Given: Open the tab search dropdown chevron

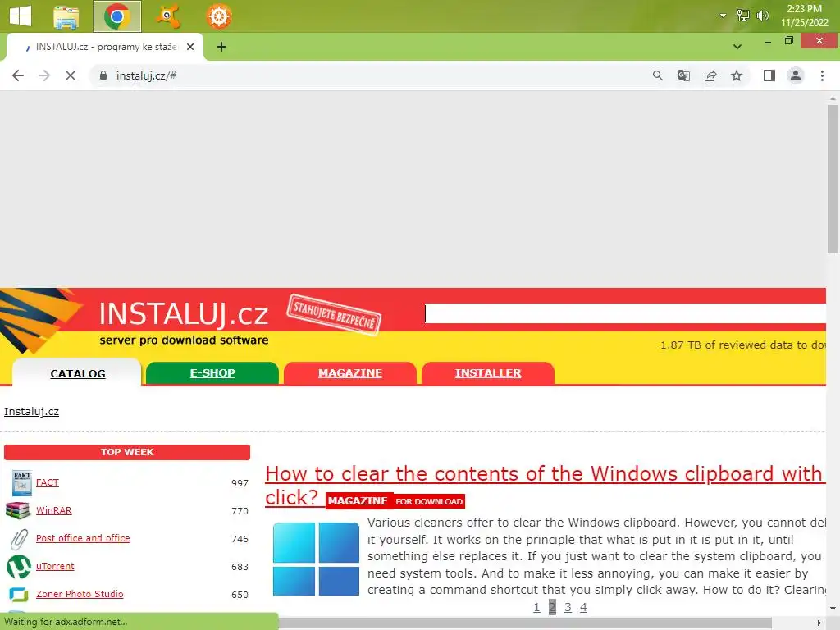Looking at the screenshot, I should 737,47.
